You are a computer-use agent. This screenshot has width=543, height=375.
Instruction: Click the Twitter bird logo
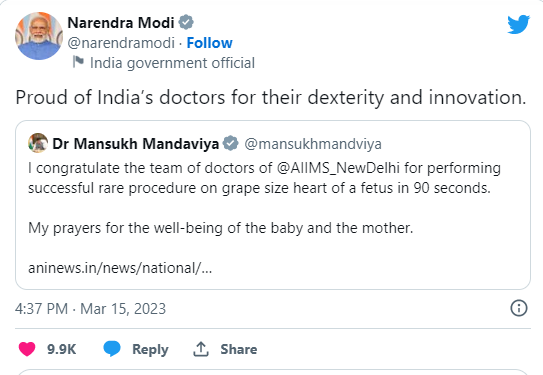click(518, 24)
